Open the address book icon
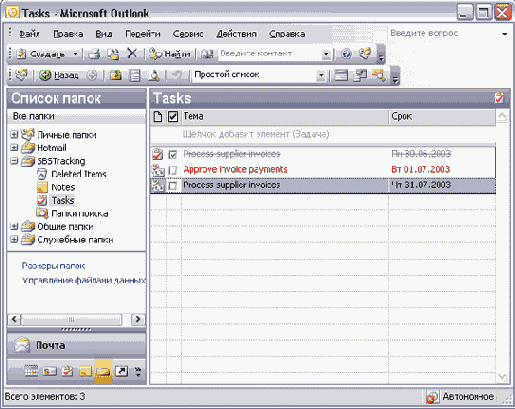 pyautogui.click(x=207, y=54)
